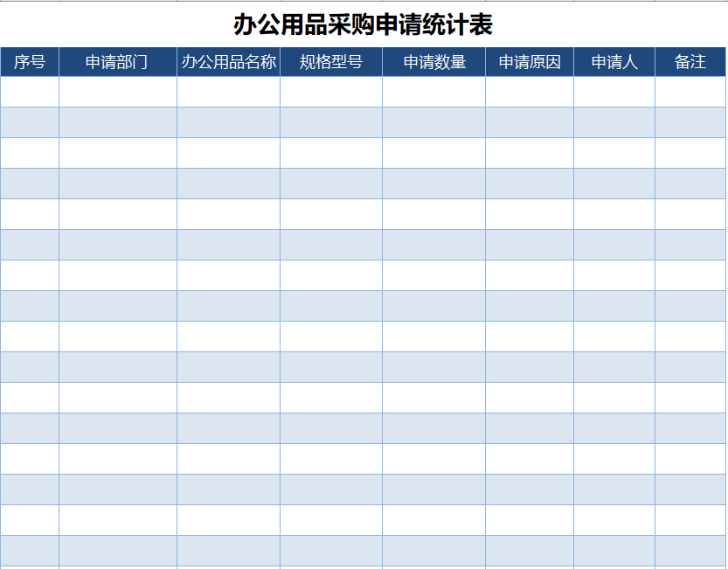Select the 申请原因 column header

coord(528,62)
